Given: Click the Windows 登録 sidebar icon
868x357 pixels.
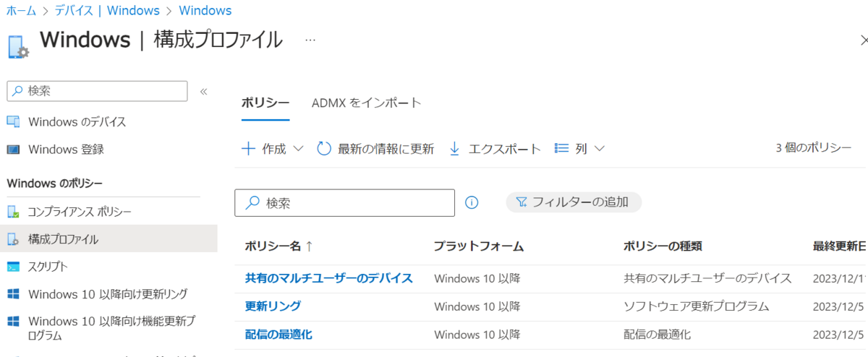Looking at the screenshot, I should coord(13,150).
